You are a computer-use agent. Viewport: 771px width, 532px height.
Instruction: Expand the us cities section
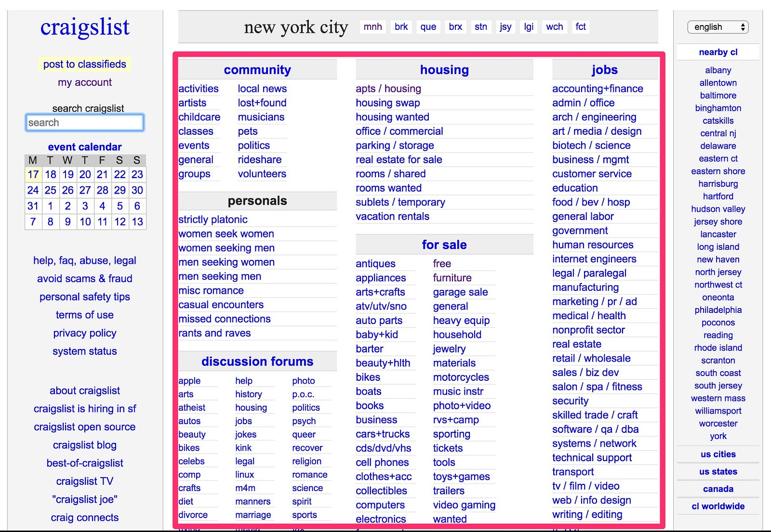pos(718,454)
